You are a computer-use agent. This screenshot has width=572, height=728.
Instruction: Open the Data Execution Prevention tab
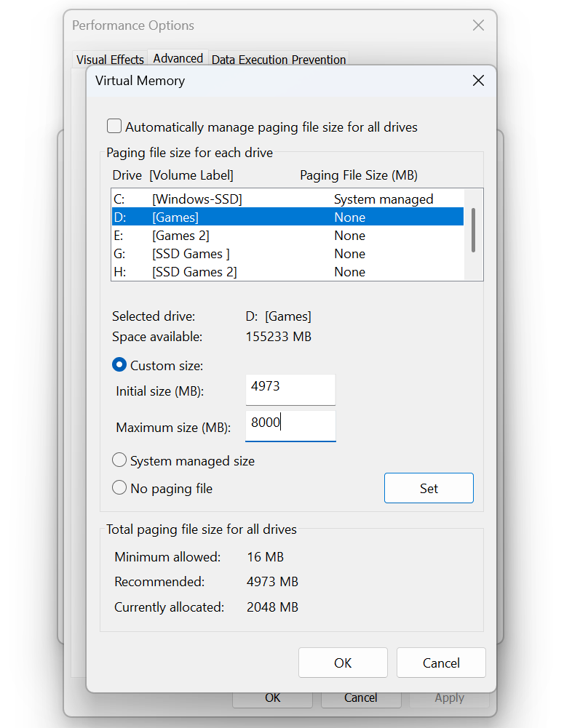click(x=279, y=60)
